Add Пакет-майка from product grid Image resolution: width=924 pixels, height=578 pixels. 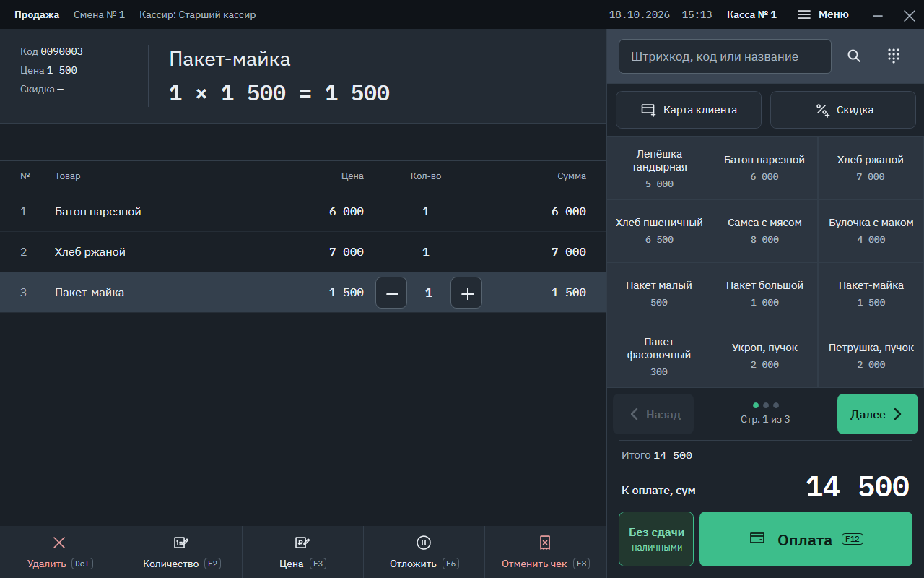click(x=871, y=294)
